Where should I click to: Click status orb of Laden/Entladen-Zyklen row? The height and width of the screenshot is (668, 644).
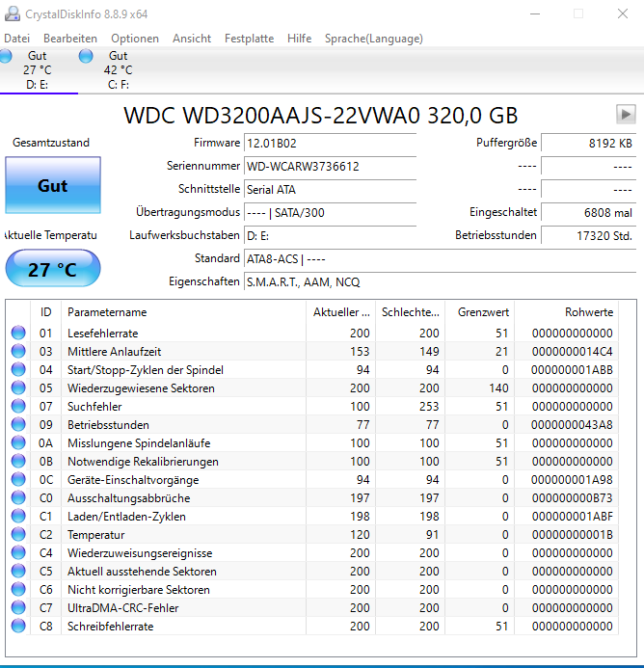(x=18, y=516)
